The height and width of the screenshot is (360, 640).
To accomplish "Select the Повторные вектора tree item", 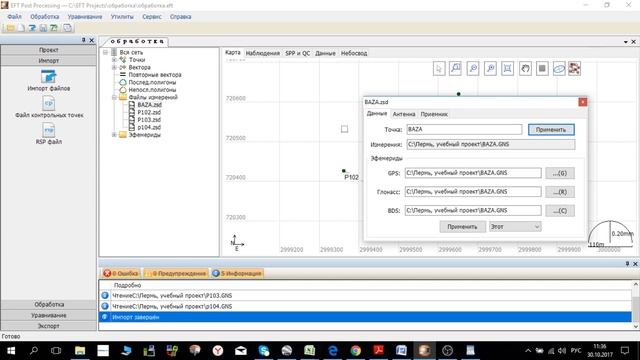I will tap(155, 75).
